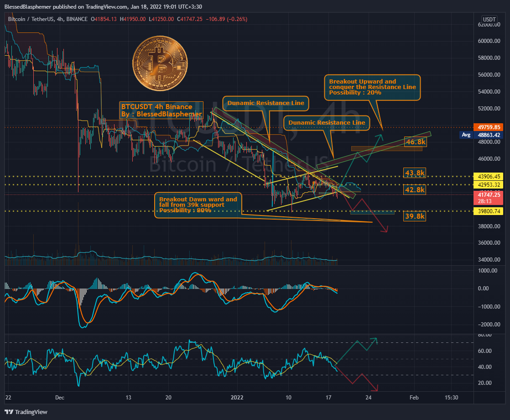
Task: Click the 60.00 RSI axis label
Action: pyautogui.click(x=484, y=351)
